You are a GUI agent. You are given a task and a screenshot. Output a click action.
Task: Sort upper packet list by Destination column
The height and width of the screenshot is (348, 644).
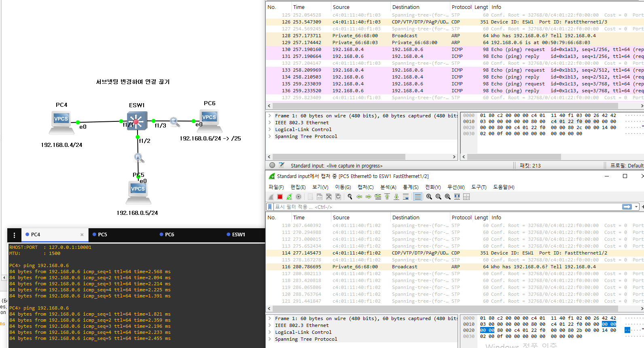pyautogui.click(x=420, y=7)
